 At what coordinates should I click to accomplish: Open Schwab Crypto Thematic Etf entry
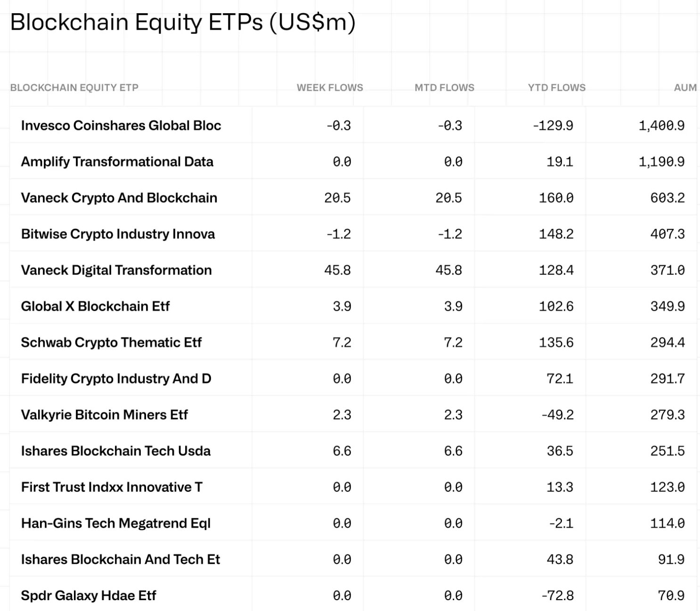point(111,343)
